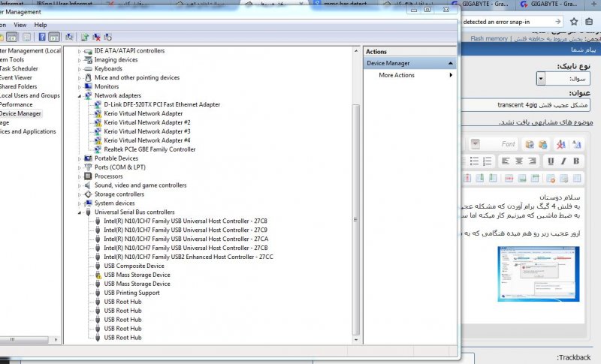The width and height of the screenshot is (601, 364).
Task: Click the update driver software toolbar icon
Action: [x=85, y=37]
